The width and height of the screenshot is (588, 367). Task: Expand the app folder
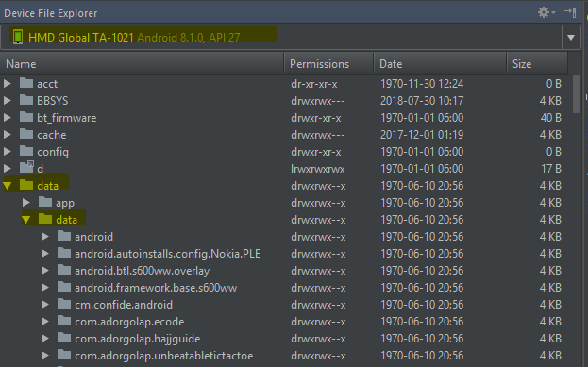[x=25, y=203]
